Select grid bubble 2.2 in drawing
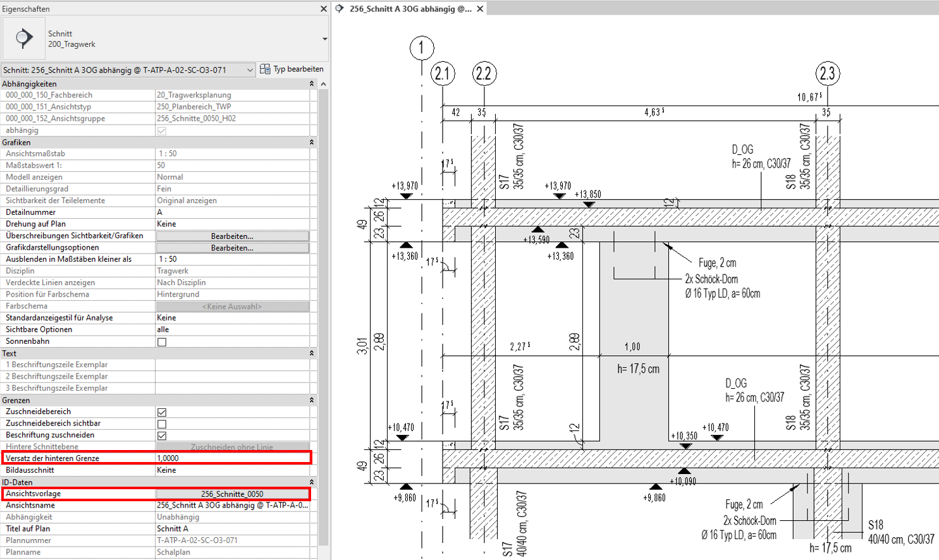Image resolution: width=939 pixels, height=560 pixels. coord(484,74)
